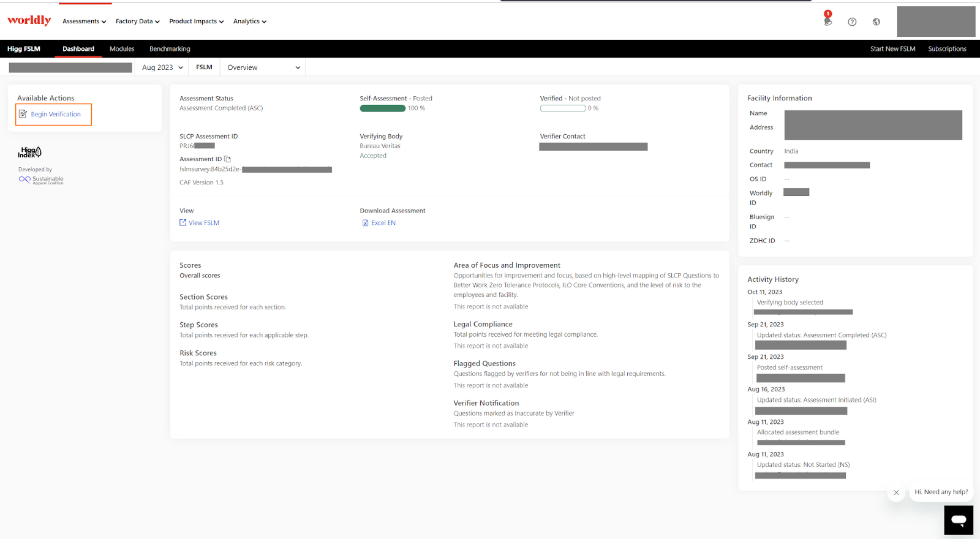Click the 'Updated status: Assessment Initiated (ASI)' entry

click(x=816, y=400)
